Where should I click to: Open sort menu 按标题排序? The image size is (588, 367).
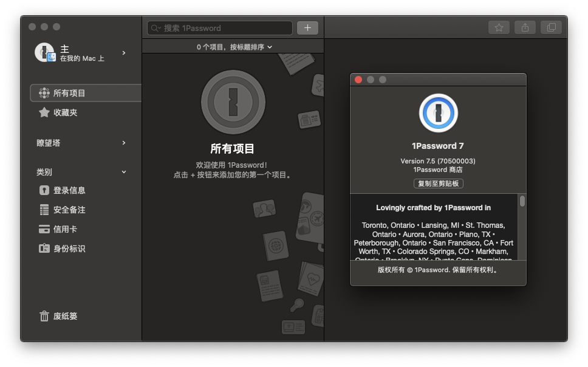click(x=251, y=47)
